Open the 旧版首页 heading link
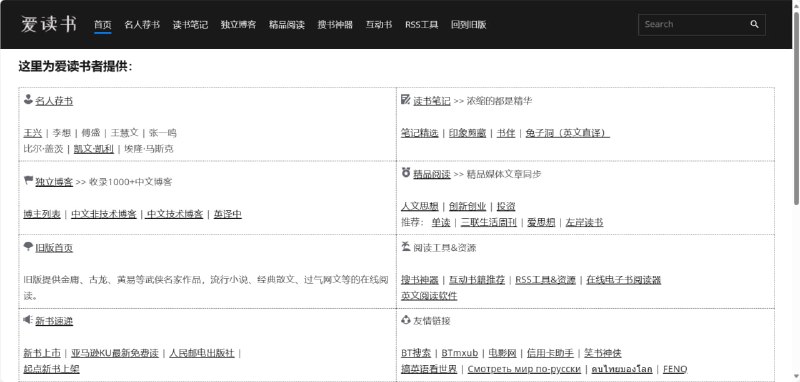The height and width of the screenshot is (382, 800). [x=54, y=248]
